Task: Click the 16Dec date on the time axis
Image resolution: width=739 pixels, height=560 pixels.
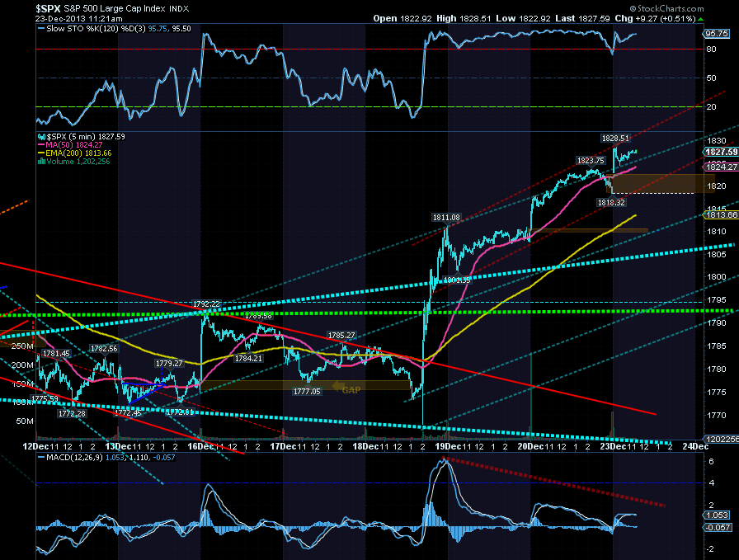Action: 200,446
